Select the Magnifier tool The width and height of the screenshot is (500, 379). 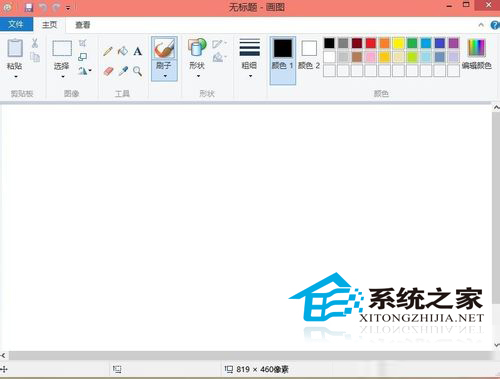tap(138, 71)
